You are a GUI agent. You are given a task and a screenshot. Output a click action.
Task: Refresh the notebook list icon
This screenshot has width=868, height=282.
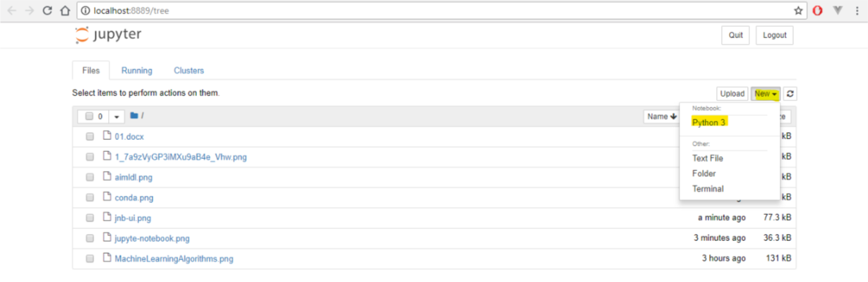[790, 93]
